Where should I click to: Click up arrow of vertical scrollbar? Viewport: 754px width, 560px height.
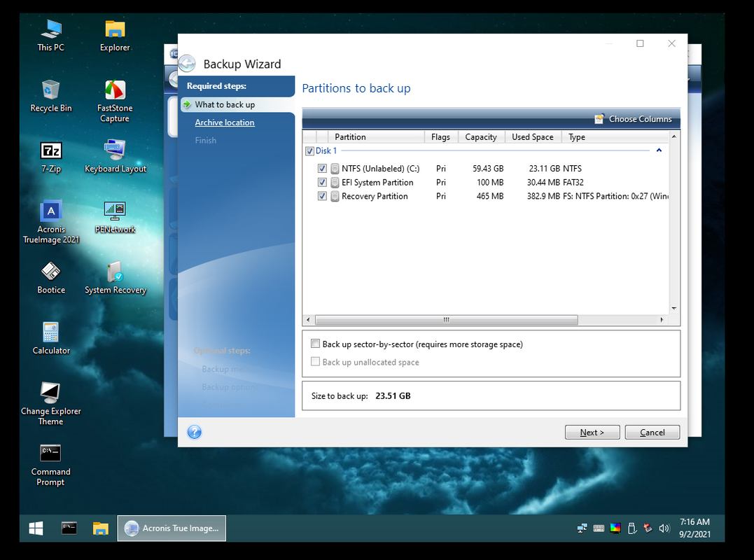click(674, 136)
